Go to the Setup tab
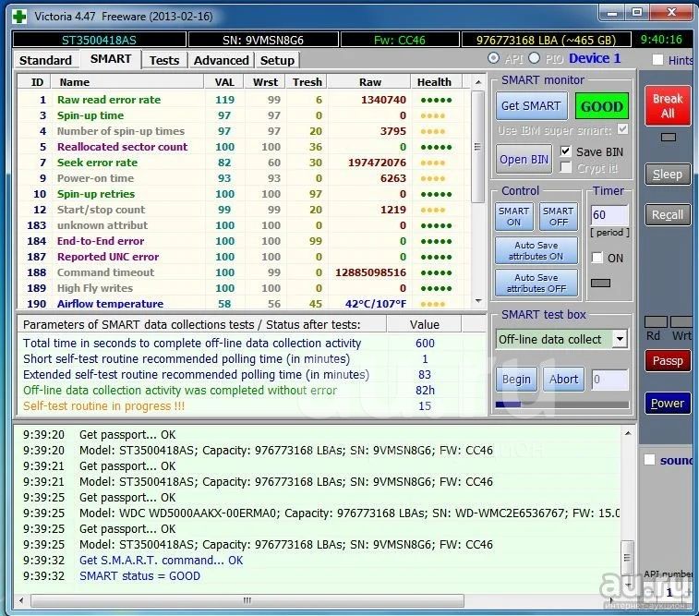This screenshot has width=699, height=616. [277, 60]
